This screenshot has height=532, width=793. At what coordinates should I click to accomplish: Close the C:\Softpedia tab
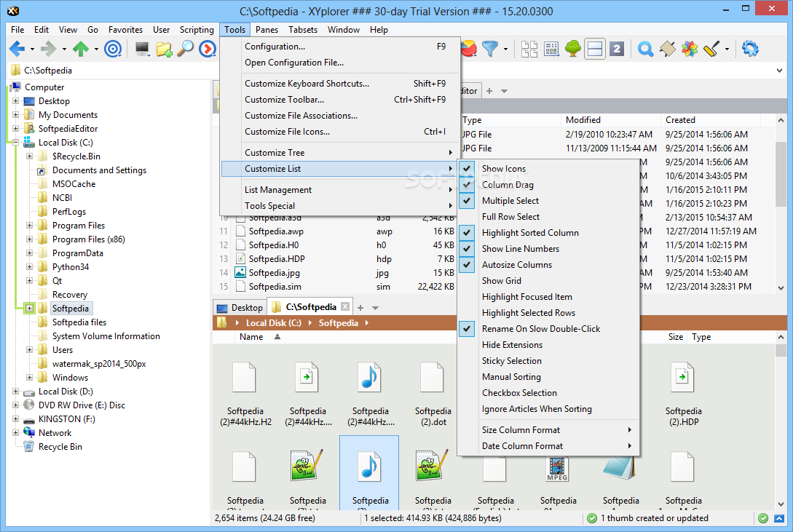point(345,306)
